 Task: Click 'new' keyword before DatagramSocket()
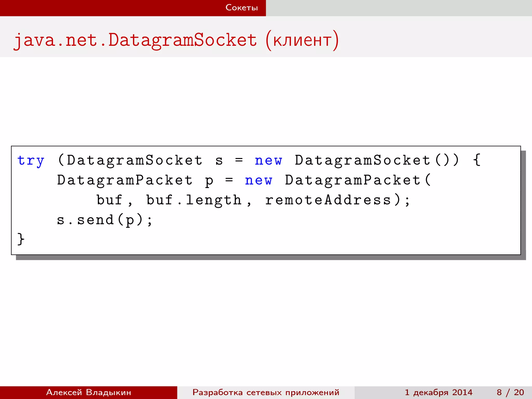tap(268, 161)
